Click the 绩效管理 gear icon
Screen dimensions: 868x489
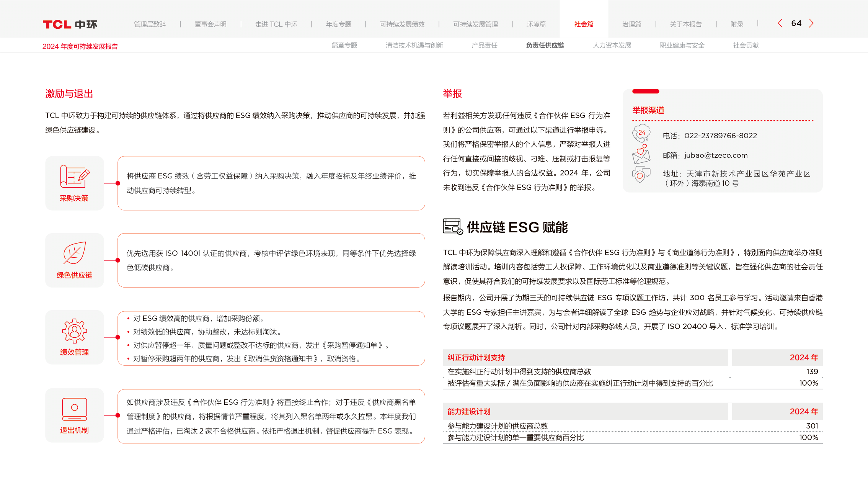(x=75, y=331)
